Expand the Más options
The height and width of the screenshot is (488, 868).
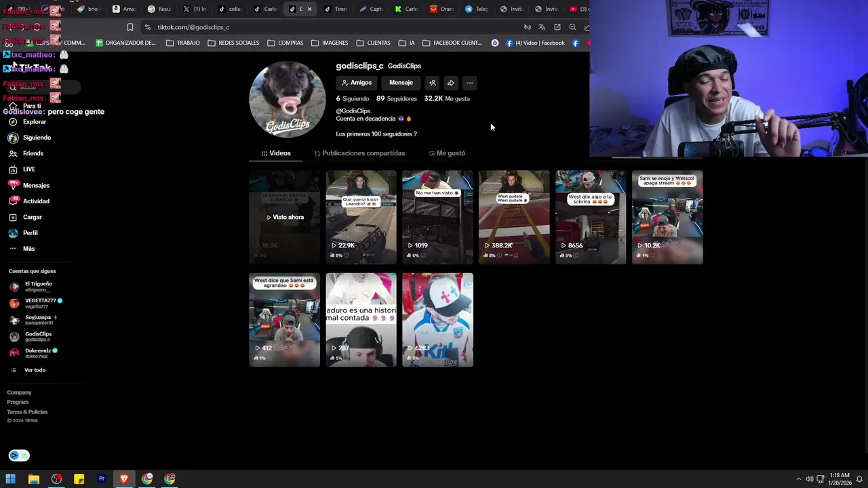[x=22, y=249]
